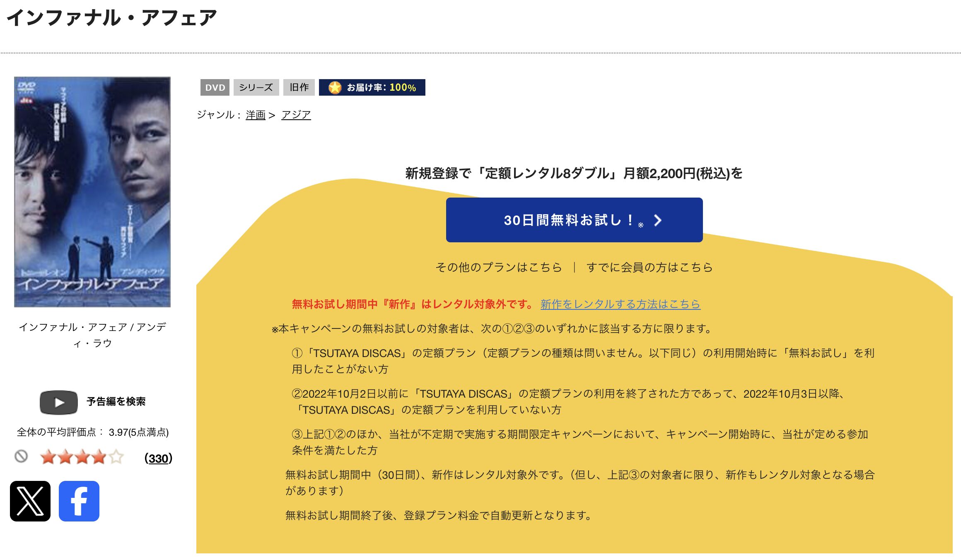Click the ※本キャンペーンの無料お試しの対象者は line
The image size is (961, 560).
pyautogui.click(x=492, y=328)
